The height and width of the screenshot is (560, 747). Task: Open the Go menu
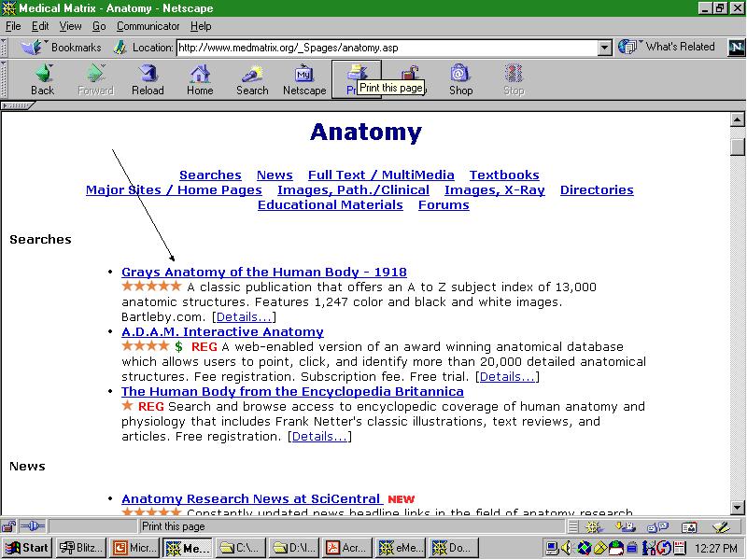tap(99, 26)
